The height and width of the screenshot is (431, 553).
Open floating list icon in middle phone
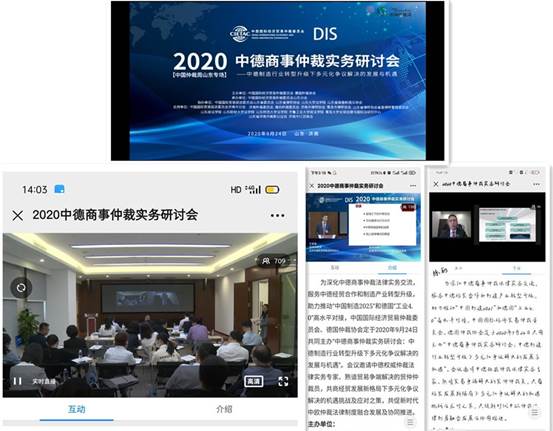[x=410, y=422]
